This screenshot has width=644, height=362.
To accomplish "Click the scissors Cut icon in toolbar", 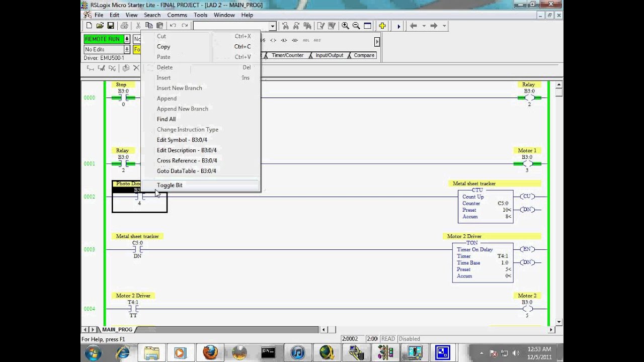I will tap(138, 26).
